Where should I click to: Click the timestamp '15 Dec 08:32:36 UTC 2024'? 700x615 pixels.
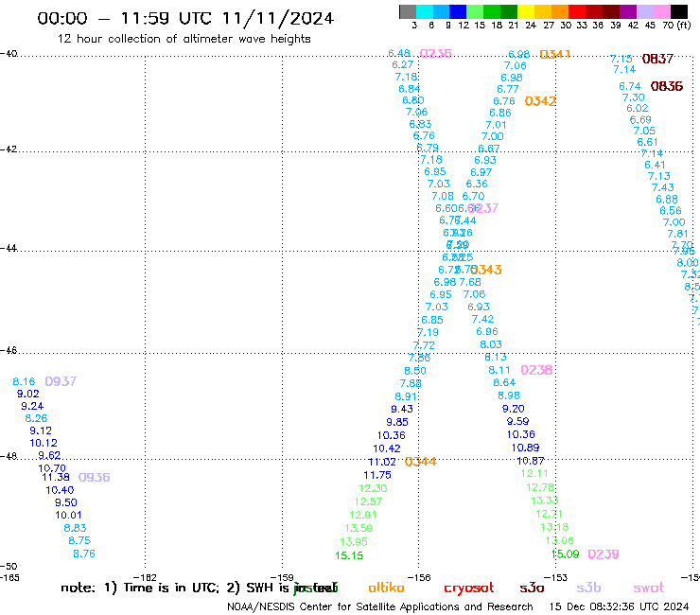pyautogui.click(x=619, y=606)
